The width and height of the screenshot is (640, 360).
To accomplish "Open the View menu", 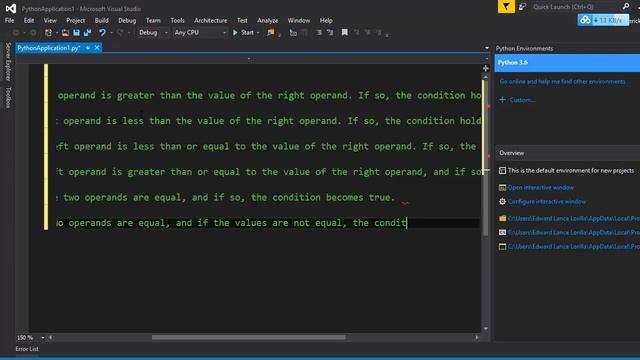I will coord(50,20).
